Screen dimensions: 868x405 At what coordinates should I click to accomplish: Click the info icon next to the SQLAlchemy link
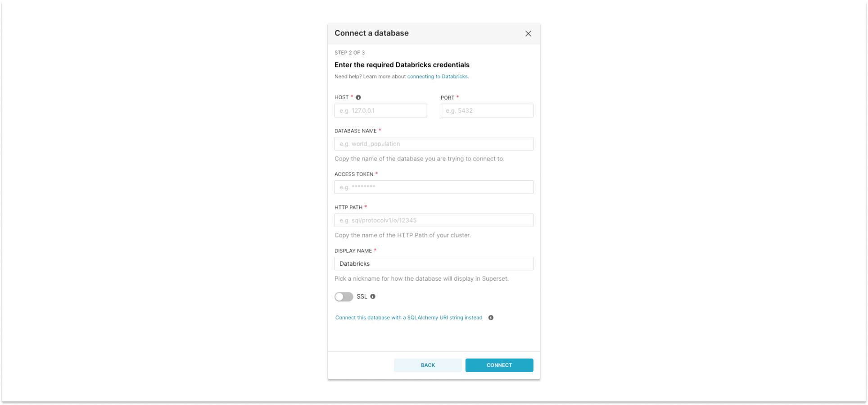pyautogui.click(x=491, y=318)
